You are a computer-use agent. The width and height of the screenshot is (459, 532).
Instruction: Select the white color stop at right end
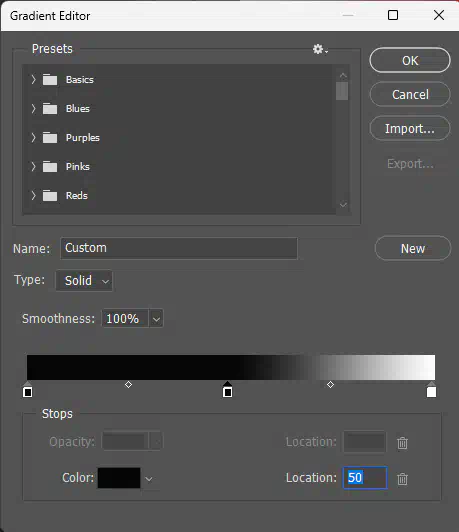[x=431, y=390]
